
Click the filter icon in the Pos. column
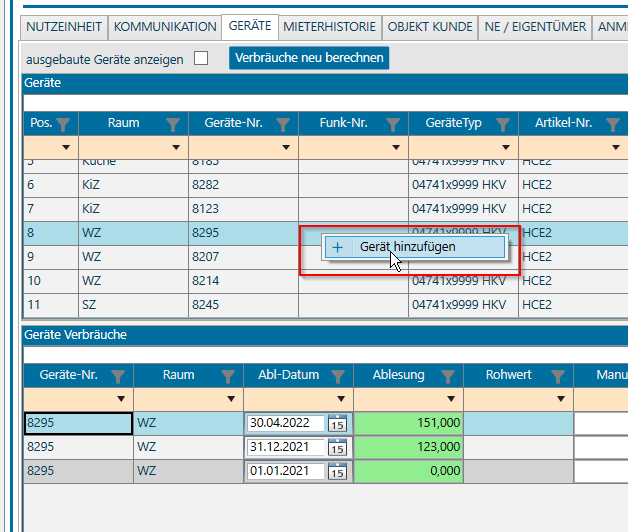pos(63,125)
